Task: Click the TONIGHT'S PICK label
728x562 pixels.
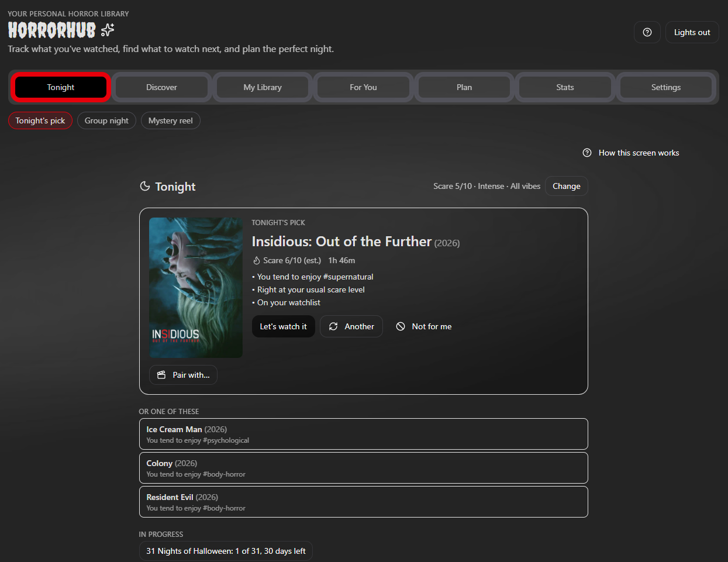Action: tap(278, 223)
